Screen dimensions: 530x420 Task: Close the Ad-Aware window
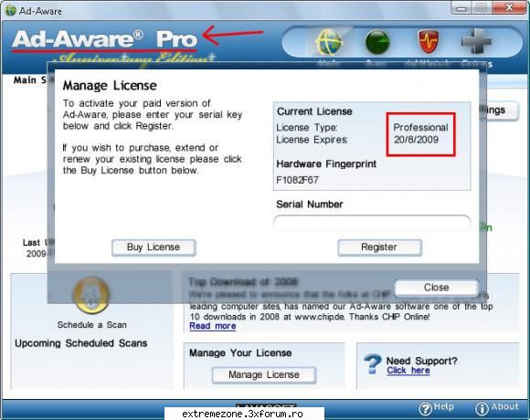pos(509,7)
